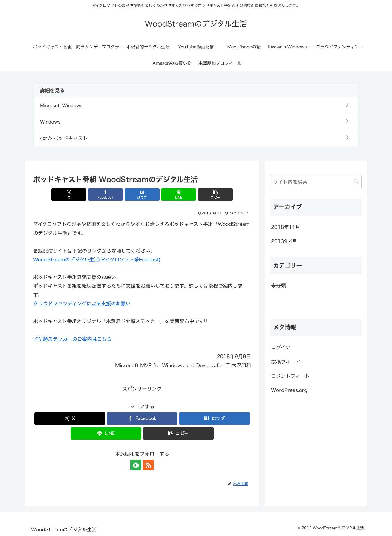Copy link with top コピー button
The image size is (392, 536).
pyautogui.click(x=215, y=194)
